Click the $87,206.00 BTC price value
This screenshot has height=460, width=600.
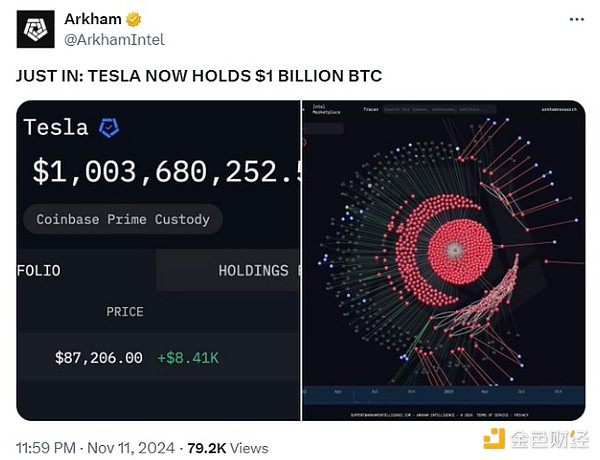point(99,358)
